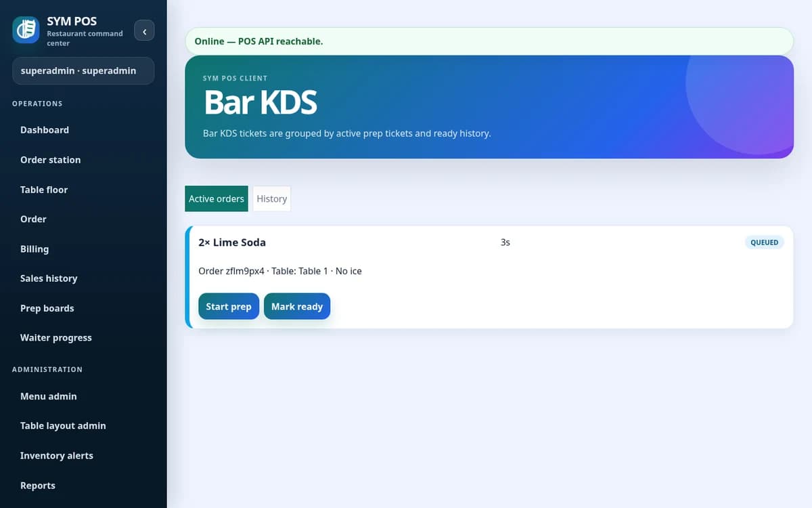Click the superadmin user badge
Screen dimensions: 812x508
83,70
